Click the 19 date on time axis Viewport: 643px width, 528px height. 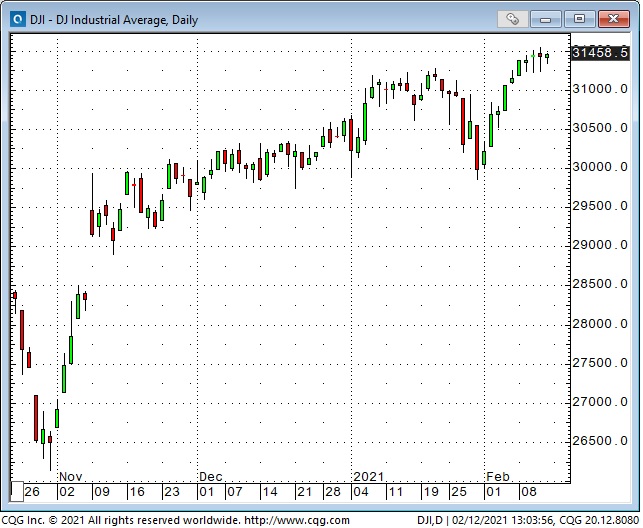431,492
